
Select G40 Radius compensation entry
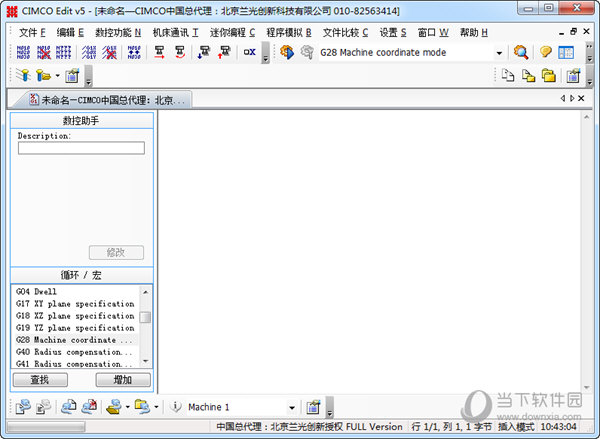pos(75,352)
